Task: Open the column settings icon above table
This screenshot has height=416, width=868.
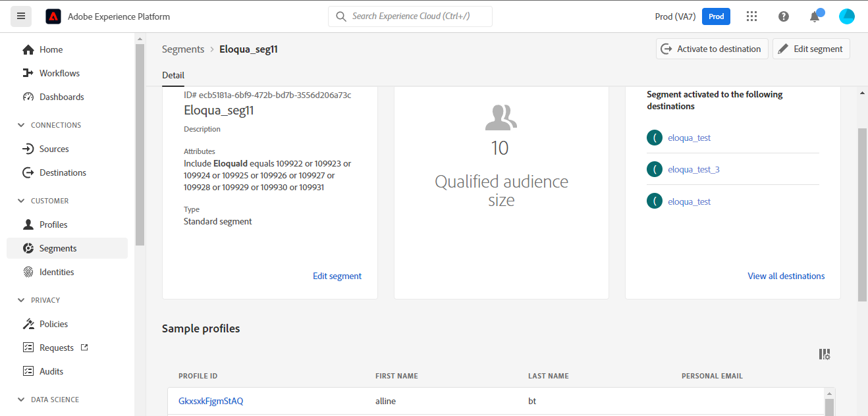Action: click(x=825, y=354)
